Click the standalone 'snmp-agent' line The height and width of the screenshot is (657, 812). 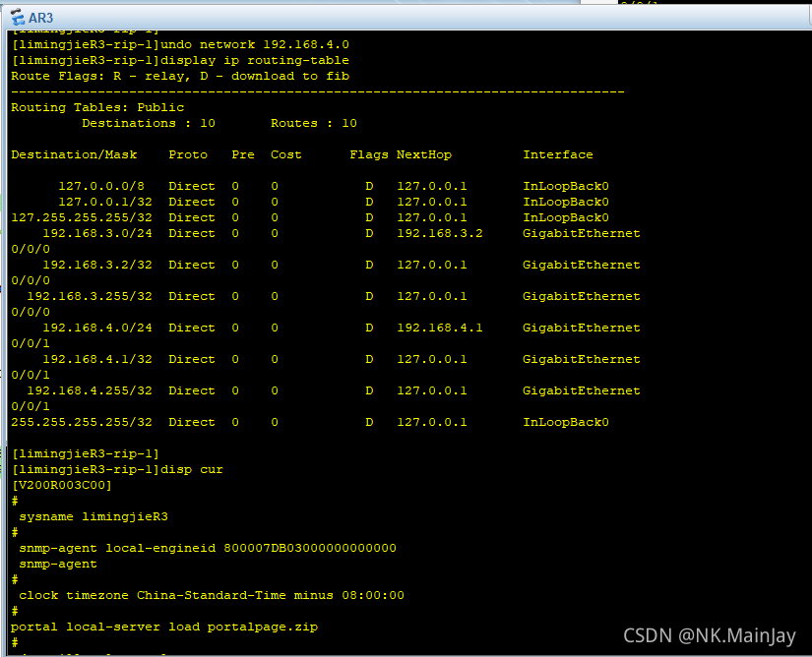(x=58, y=564)
